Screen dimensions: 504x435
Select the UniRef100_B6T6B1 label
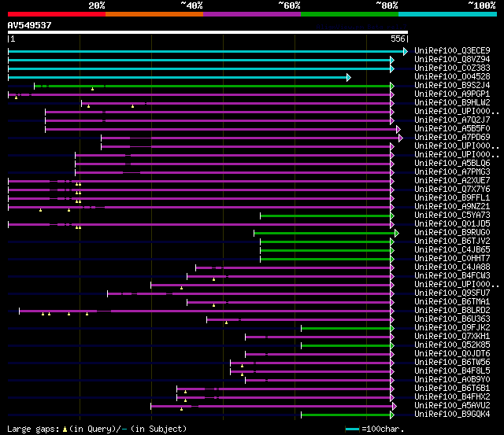[x=452, y=389]
